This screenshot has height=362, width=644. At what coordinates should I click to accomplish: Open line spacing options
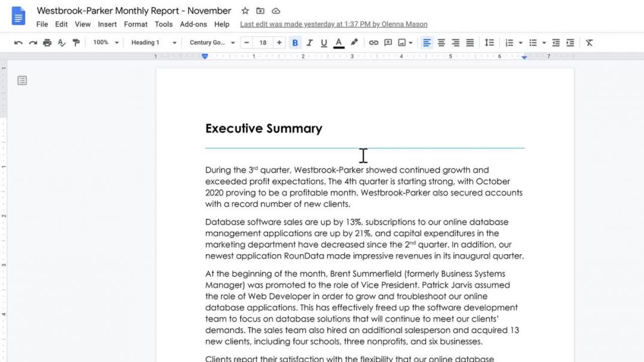[489, 43]
